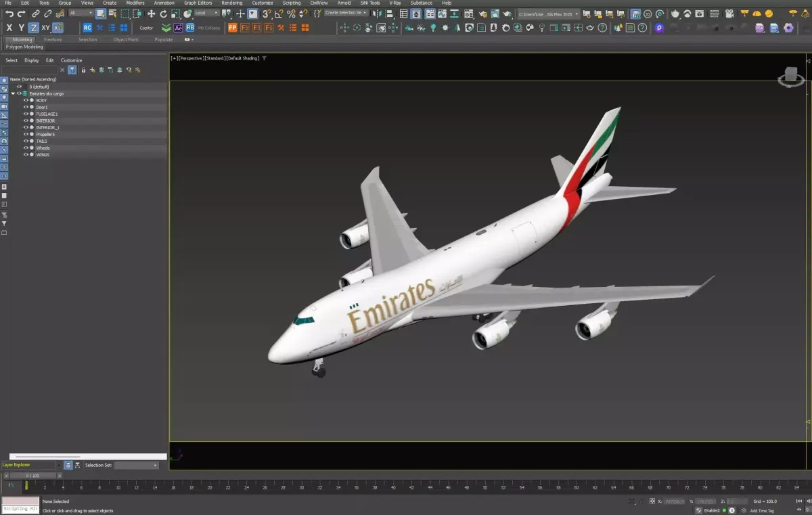Select the Link tool icon
The width and height of the screenshot is (812, 515).
(x=37, y=14)
